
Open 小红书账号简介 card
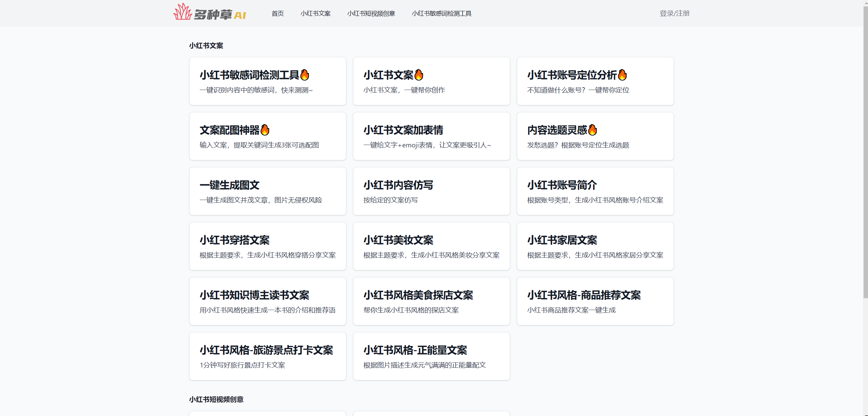point(595,191)
